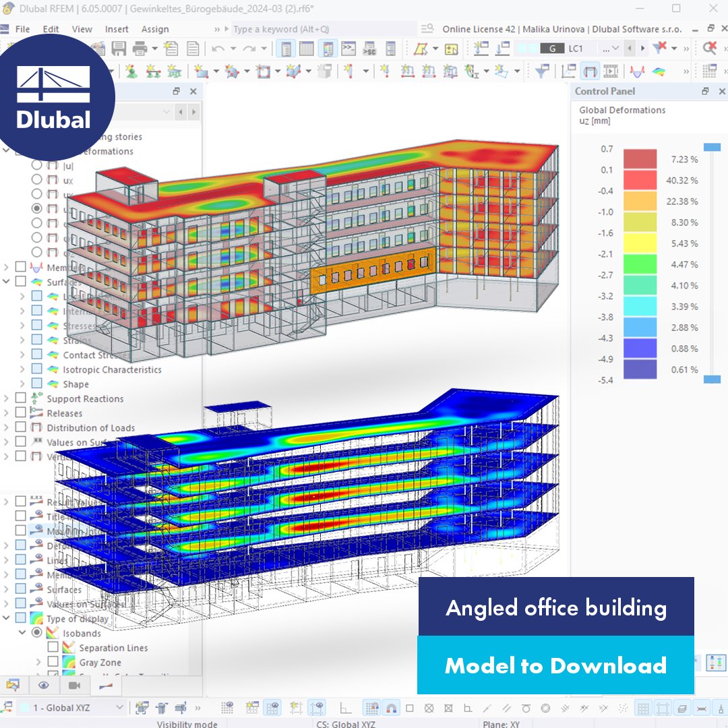Screen dimensions: 728x728
Task: Click the red magnifier find icon
Action: [x=709, y=48]
